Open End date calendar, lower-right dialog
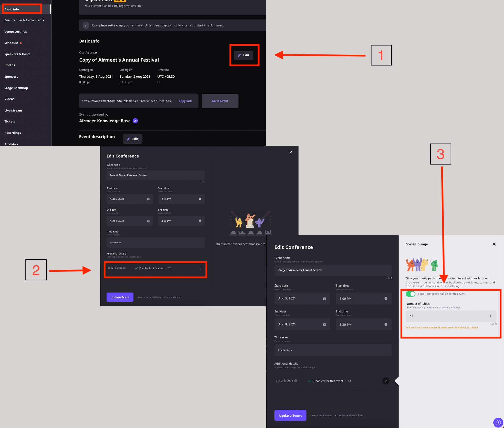 pos(324,325)
